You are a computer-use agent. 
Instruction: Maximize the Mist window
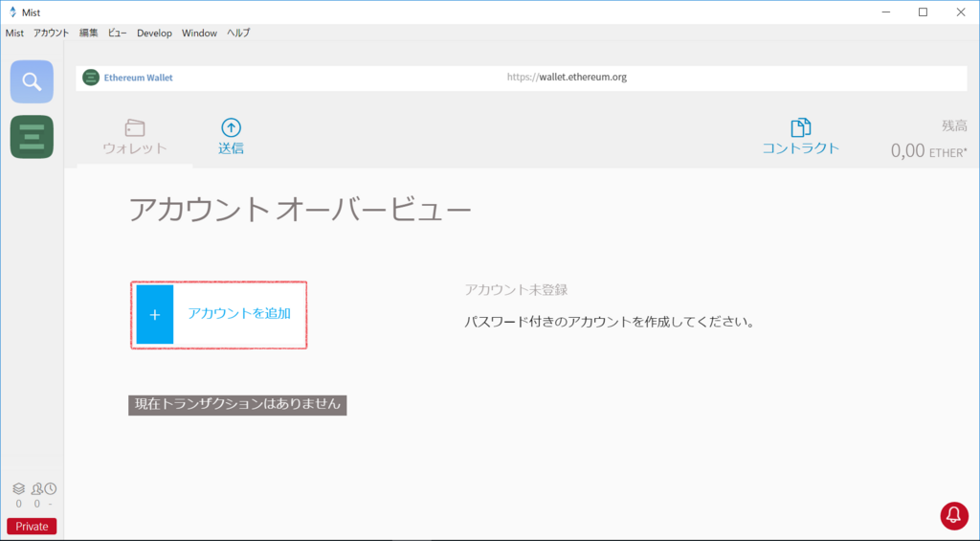(924, 11)
